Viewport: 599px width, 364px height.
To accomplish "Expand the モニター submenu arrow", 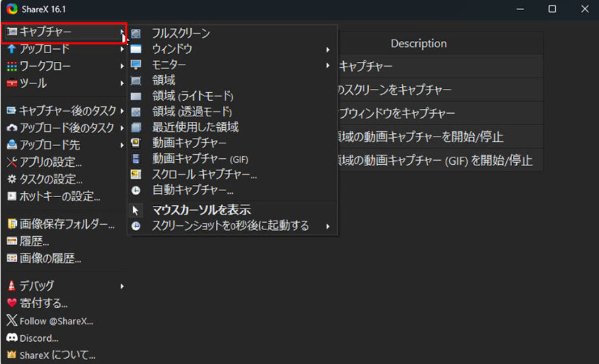I will (328, 65).
